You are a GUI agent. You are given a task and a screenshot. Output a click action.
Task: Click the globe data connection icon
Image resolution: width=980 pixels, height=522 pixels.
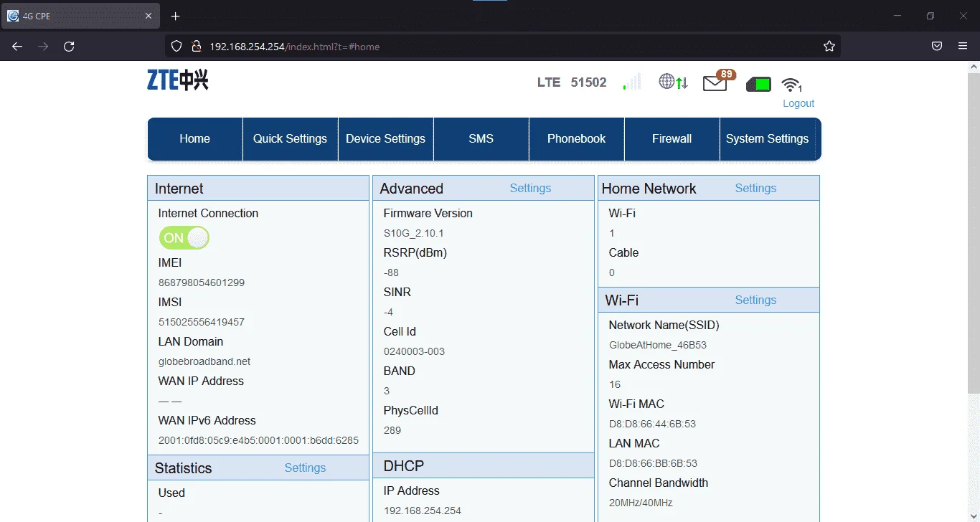pyautogui.click(x=673, y=82)
